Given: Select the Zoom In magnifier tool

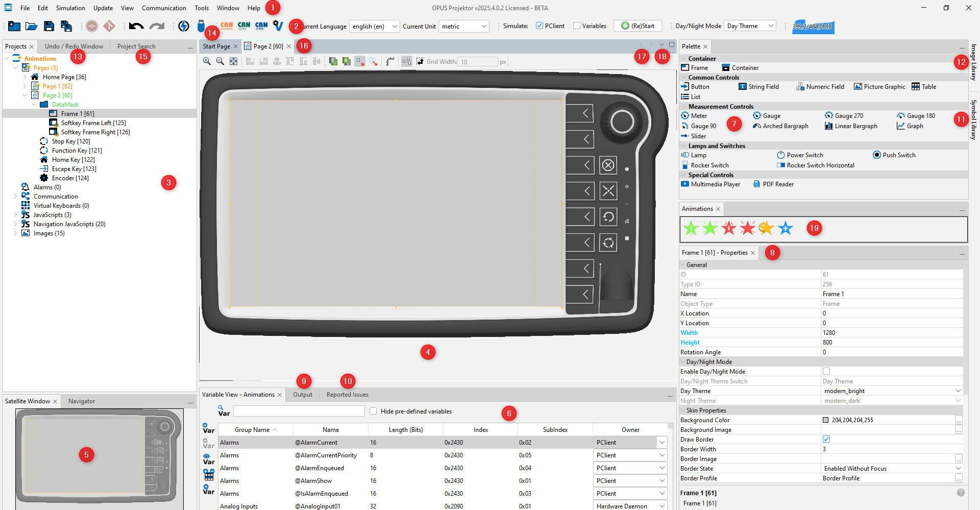Looking at the screenshot, I should (x=207, y=61).
